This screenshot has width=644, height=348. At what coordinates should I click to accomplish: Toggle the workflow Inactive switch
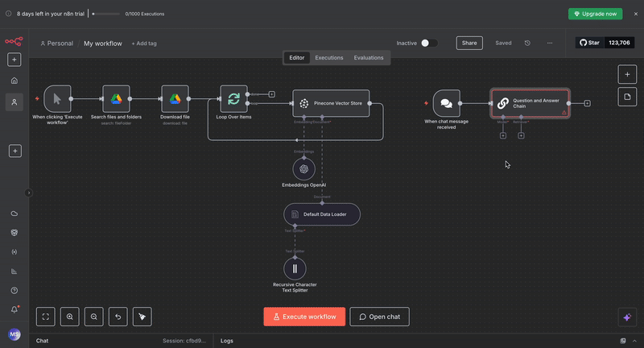click(x=429, y=43)
